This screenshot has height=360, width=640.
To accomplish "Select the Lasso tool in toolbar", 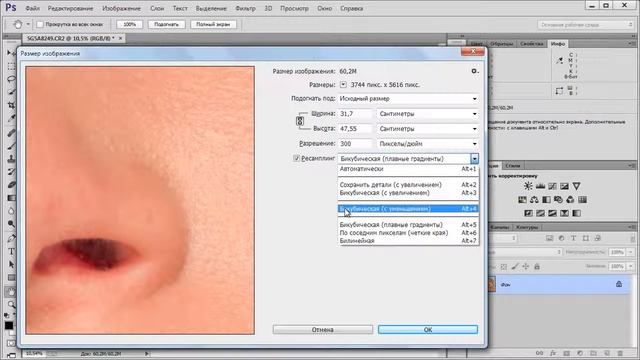I will [x=11, y=79].
